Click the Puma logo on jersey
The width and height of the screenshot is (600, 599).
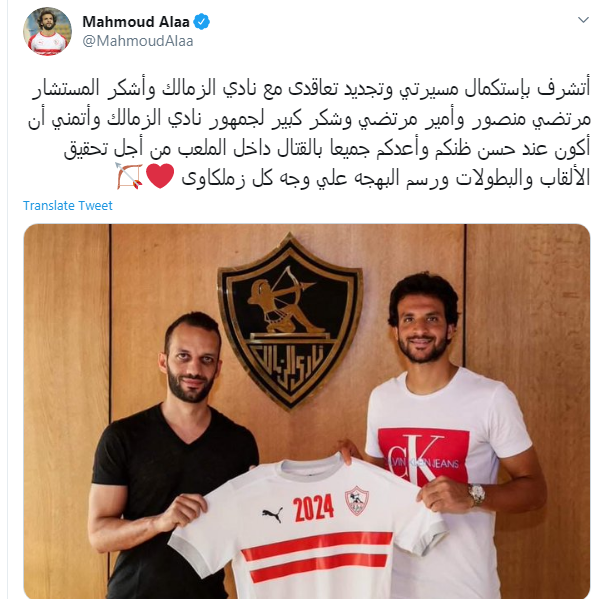(x=272, y=514)
